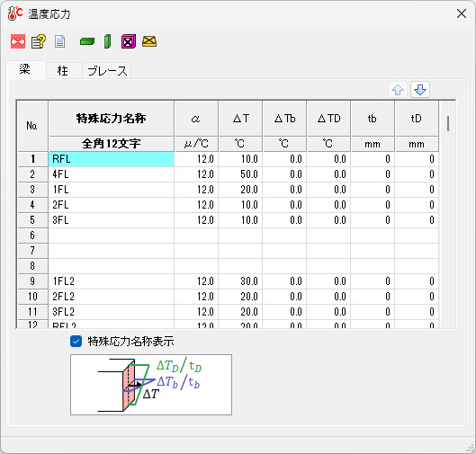The image size is (476, 454).
Task: Click the ΔTD column header
Action: pyautogui.click(x=328, y=119)
